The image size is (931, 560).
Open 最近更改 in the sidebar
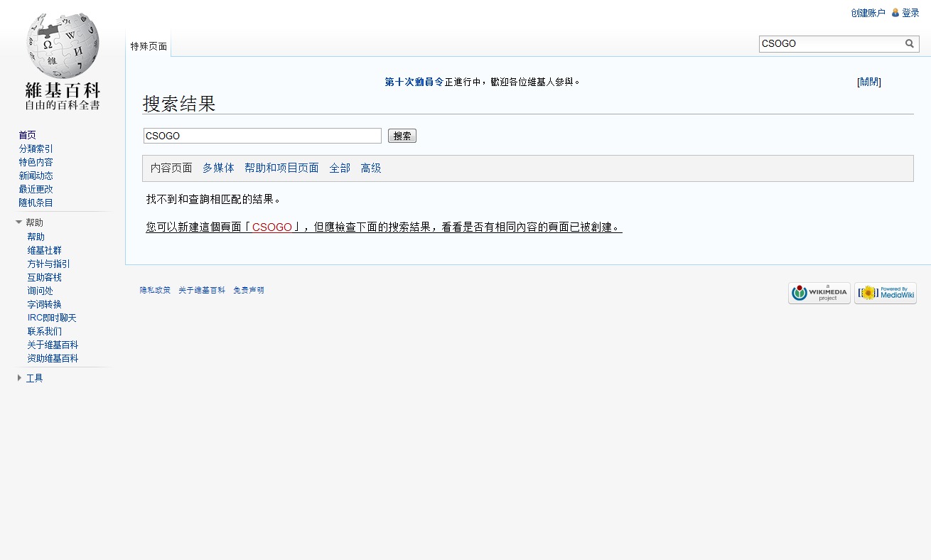coord(36,189)
